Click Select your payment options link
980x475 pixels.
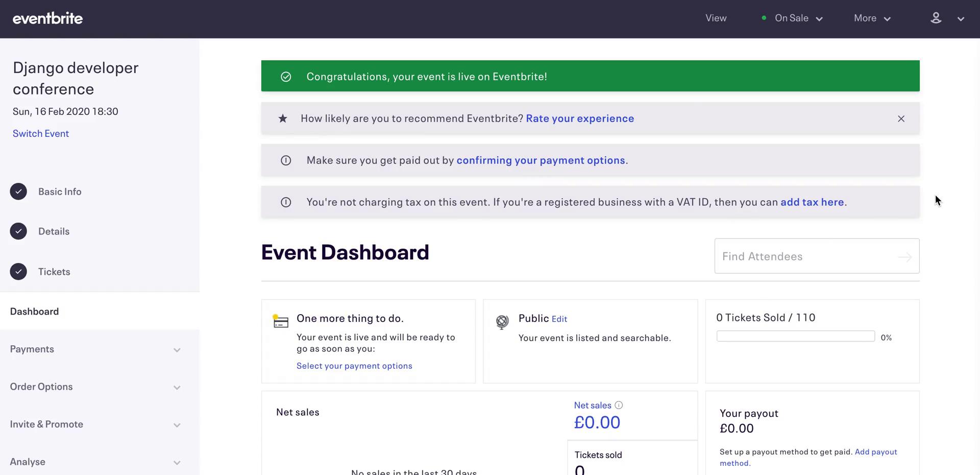[354, 366]
